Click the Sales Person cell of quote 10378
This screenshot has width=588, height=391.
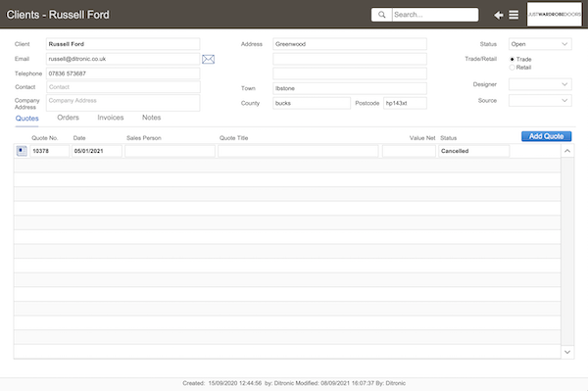pyautogui.click(x=170, y=151)
